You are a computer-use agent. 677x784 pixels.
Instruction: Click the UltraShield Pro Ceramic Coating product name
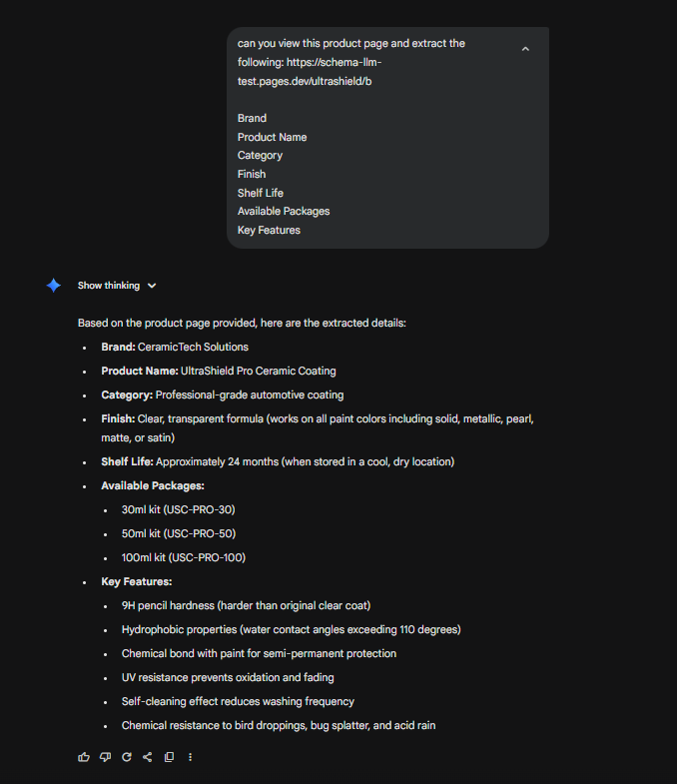(x=258, y=371)
